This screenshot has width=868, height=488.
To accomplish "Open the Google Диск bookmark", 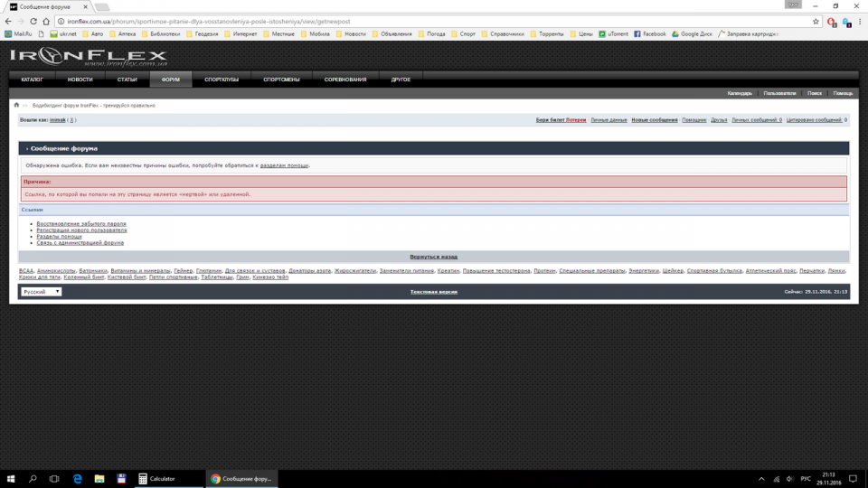I will tap(692, 34).
